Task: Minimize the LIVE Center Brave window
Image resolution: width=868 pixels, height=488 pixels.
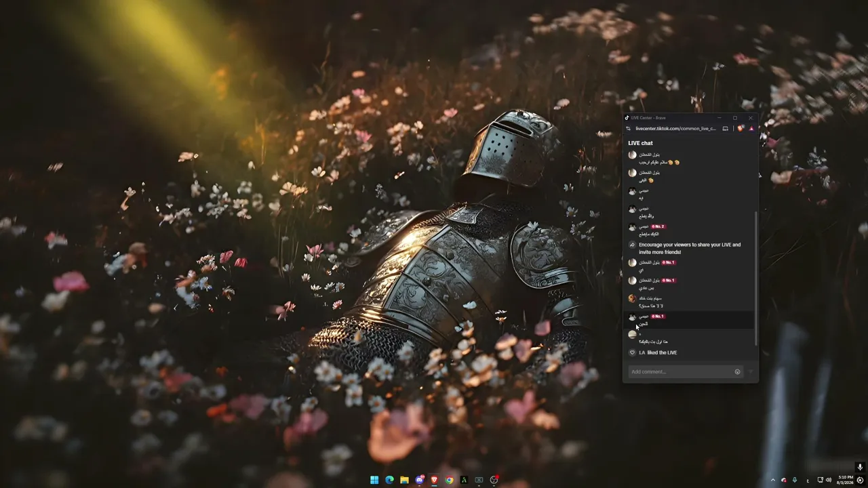Action: [x=719, y=118]
